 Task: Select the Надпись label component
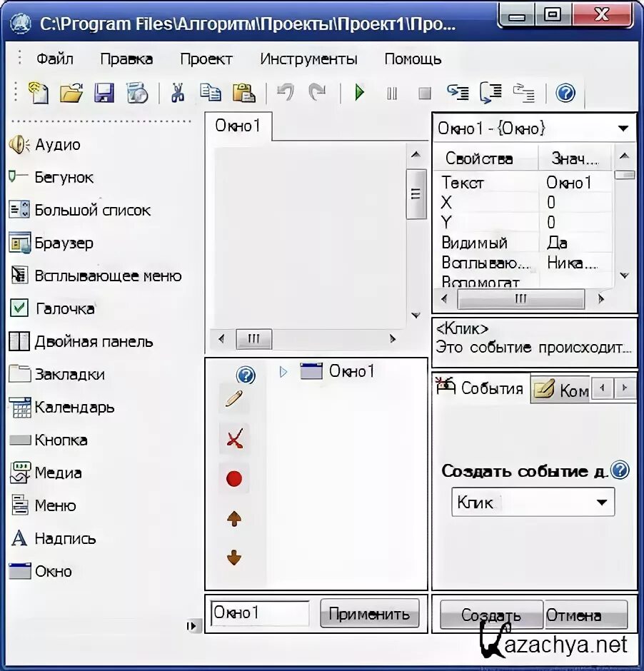pyautogui.click(x=53, y=538)
